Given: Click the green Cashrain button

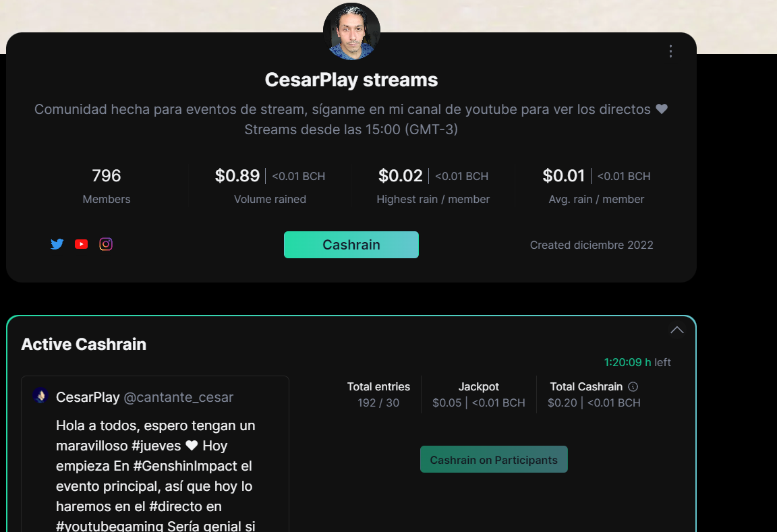Looking at the screenshot, I should click(351, 245).
